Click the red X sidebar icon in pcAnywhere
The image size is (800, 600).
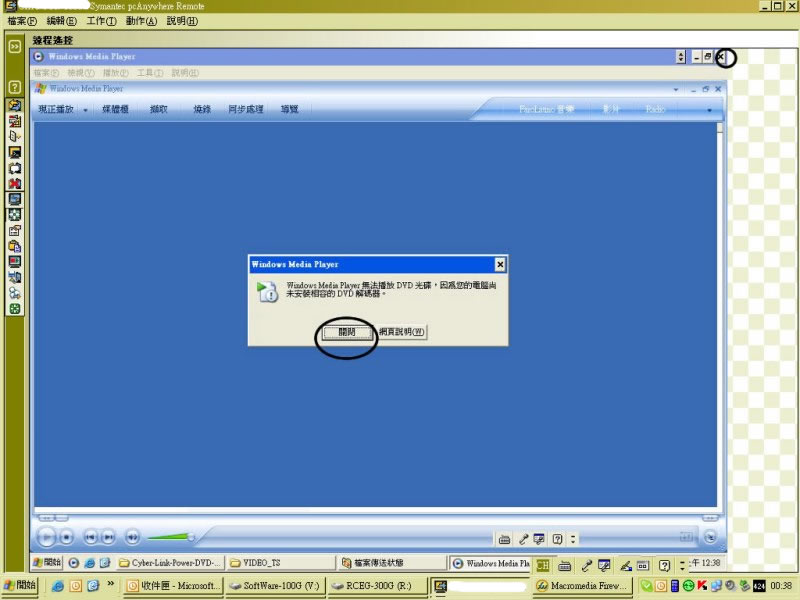pos(15,184)
